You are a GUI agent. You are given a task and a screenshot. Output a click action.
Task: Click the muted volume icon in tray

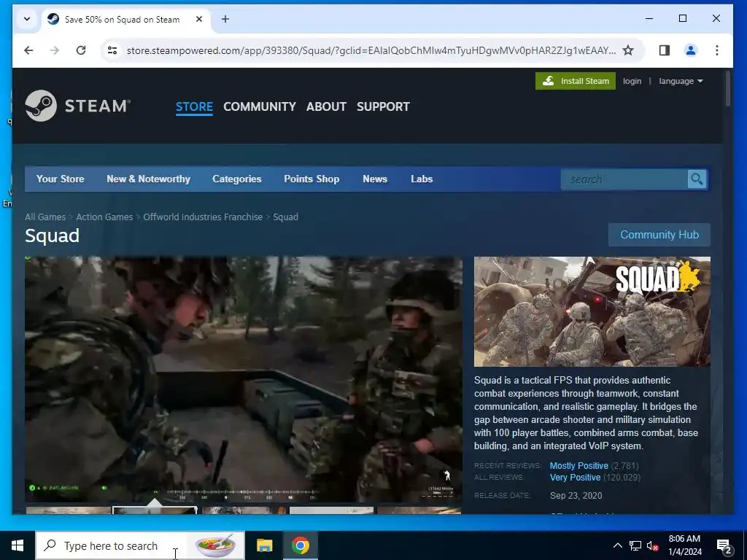(x=652, y=545)
